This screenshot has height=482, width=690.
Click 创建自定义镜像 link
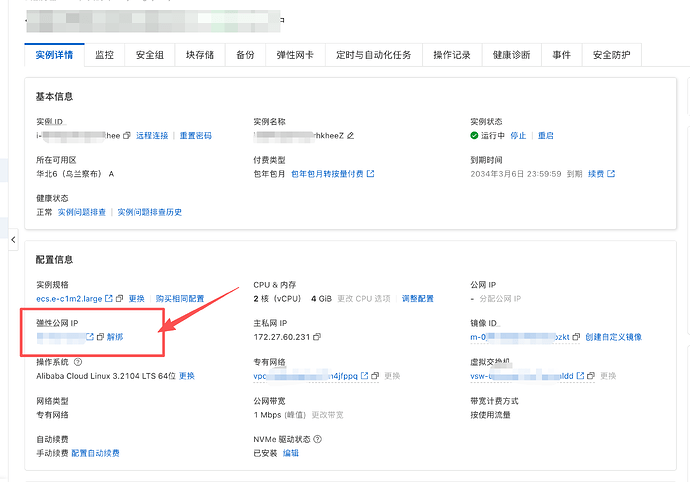pyautogui.click(x=613, y=337)
